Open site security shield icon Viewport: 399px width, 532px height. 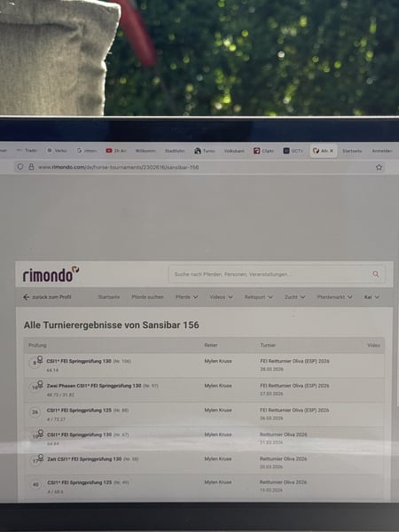coord(20,167)
